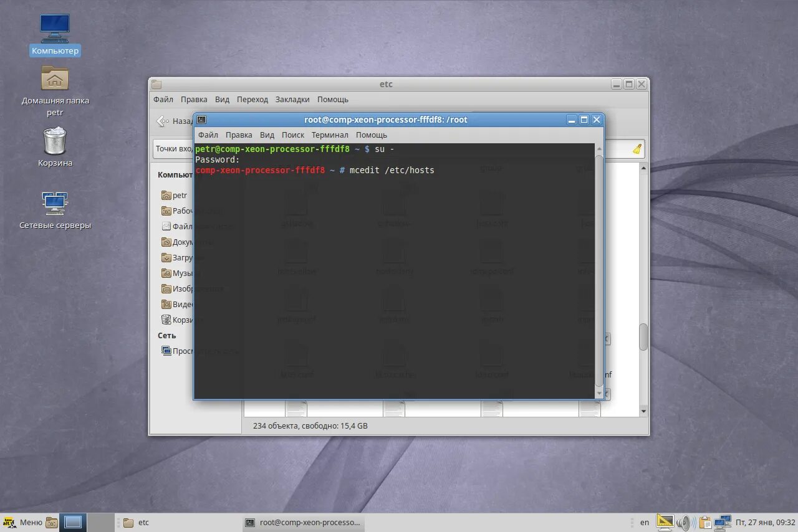Select Музыка folder icon in sidebar
This screenshot has height=532, width=798.
(166, 273)
